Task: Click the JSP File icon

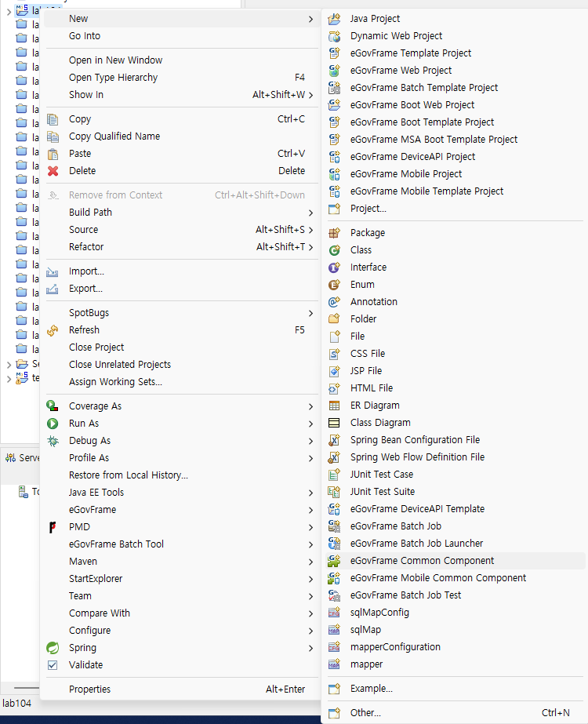Action: (x=334, y=371)
